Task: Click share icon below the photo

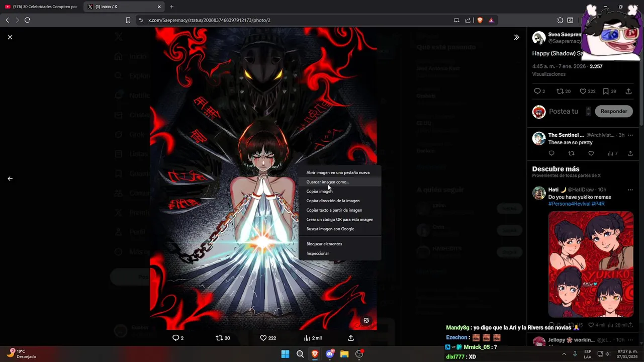Action: tap(351, 338)
